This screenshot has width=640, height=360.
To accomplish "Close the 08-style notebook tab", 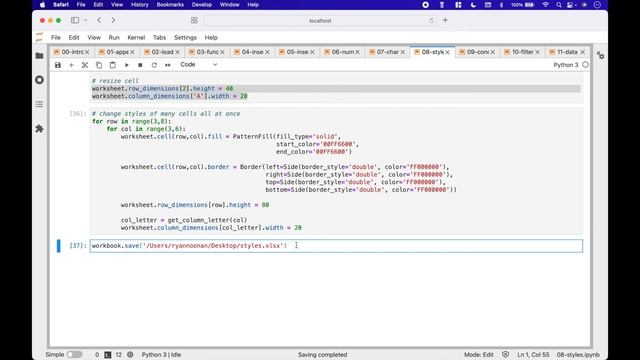I will pos(448,52).
